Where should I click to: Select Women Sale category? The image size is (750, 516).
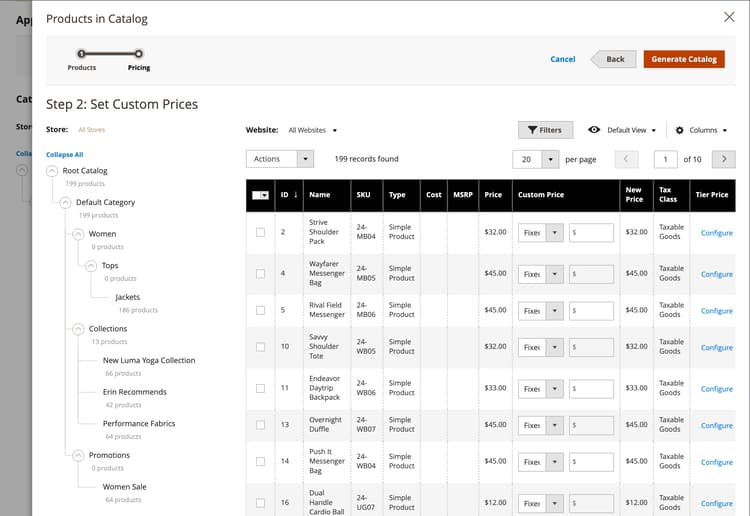[x=124, y=487]
